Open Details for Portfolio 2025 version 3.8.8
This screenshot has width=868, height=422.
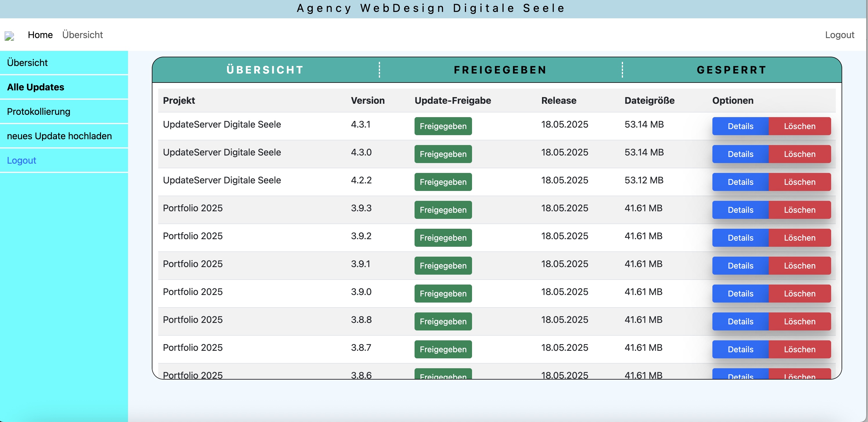pos(740,321)
